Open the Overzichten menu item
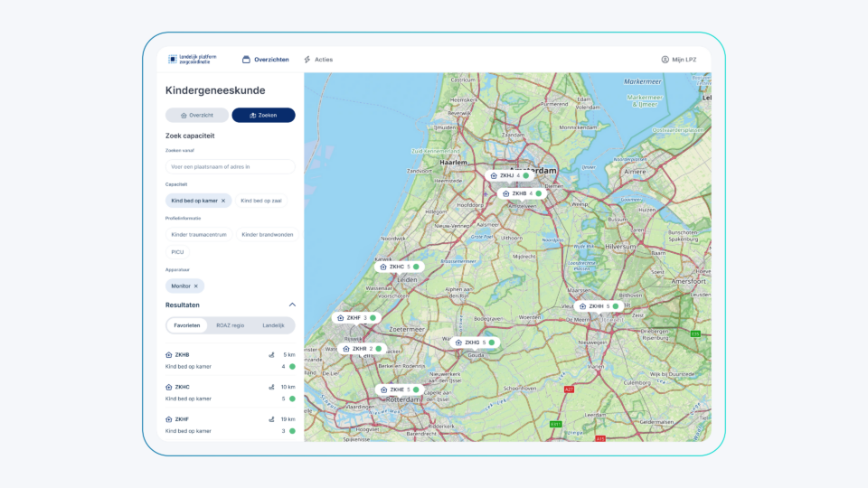 (x=266, y=60)
